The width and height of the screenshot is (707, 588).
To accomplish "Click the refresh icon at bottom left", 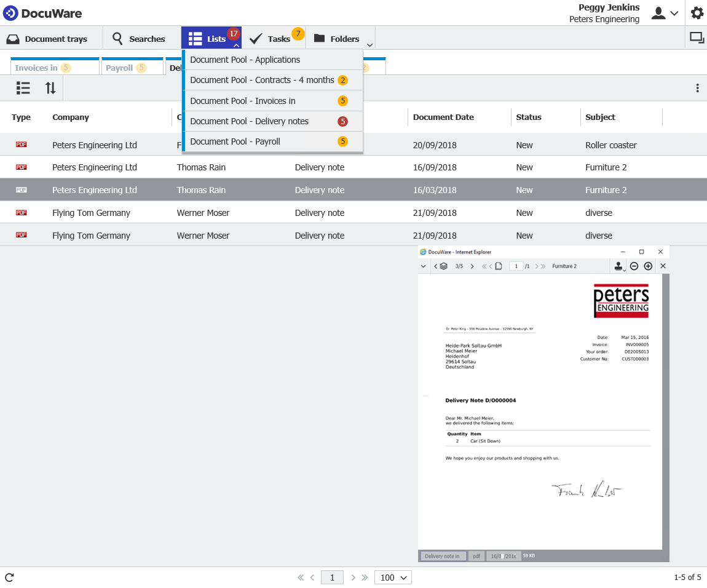I will pos(9,577).
